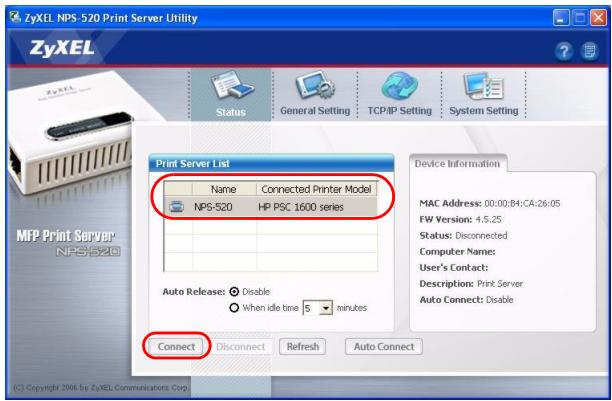This screenshot has width=612, height=401.
Task: Click the Refresh button
Action: click(302, 347)
